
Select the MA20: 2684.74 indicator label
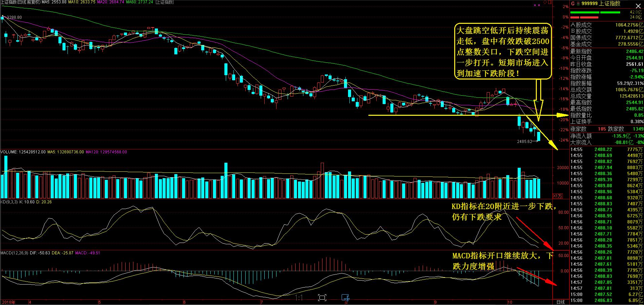pos(111,2)
